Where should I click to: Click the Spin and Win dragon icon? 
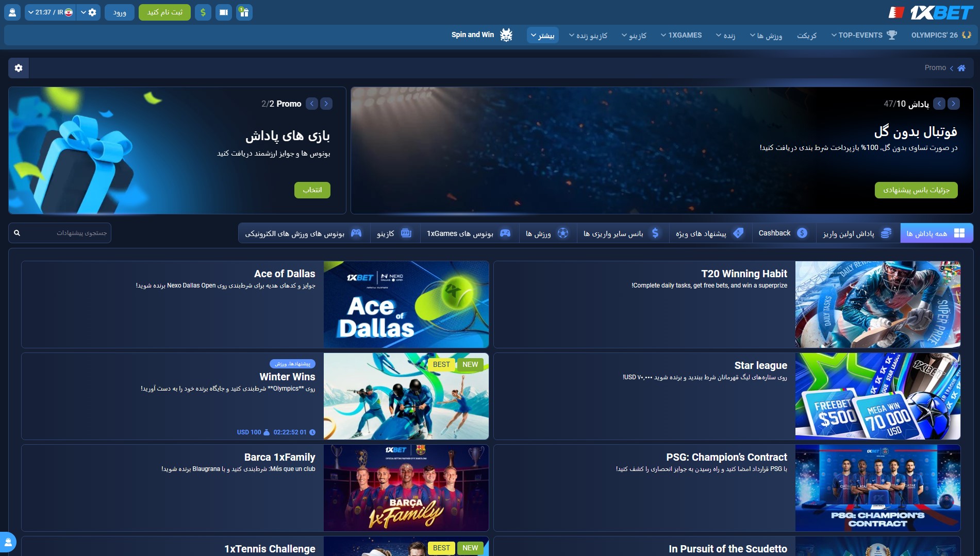[x=506, y=35]
